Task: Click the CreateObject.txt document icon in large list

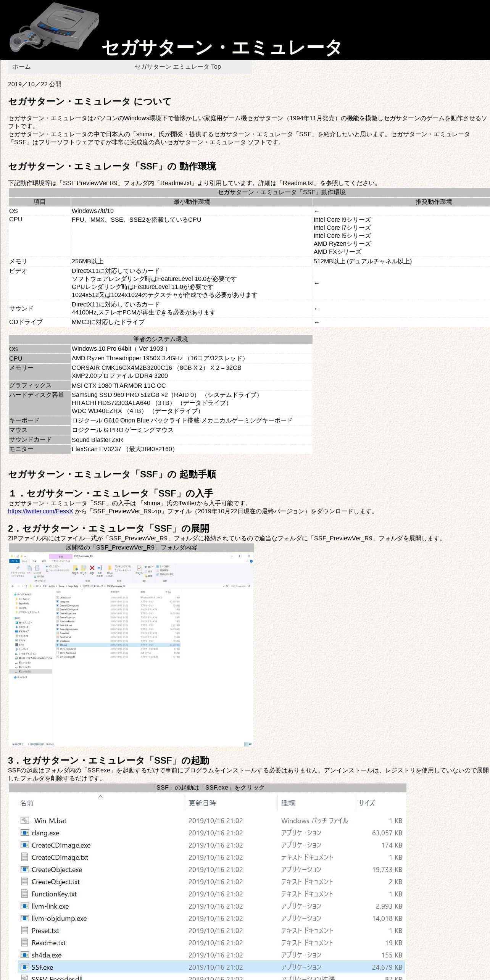Action: 24,882
